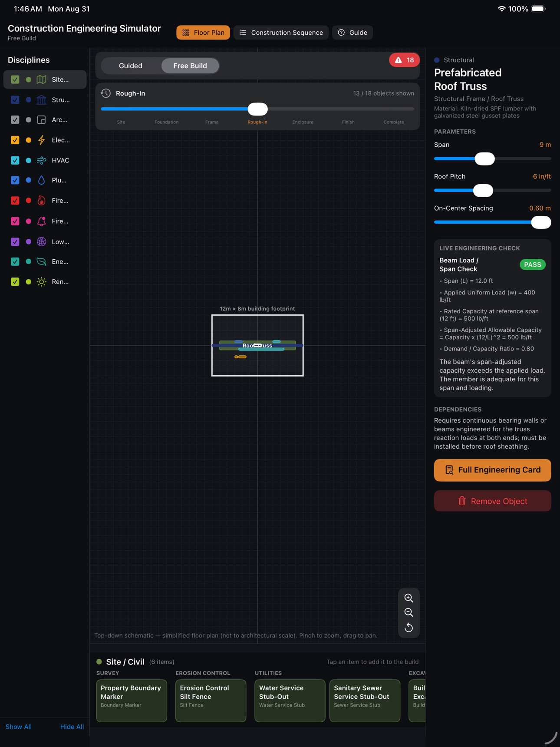Open the Full Engineering Card
The width and height of the screenshot is (560, 747).
tap(492, 470)
